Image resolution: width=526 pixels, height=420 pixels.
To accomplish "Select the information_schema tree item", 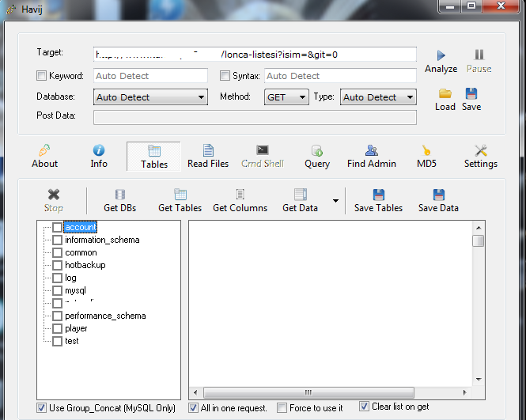I will pyautogui.click(x=102, y=240).
